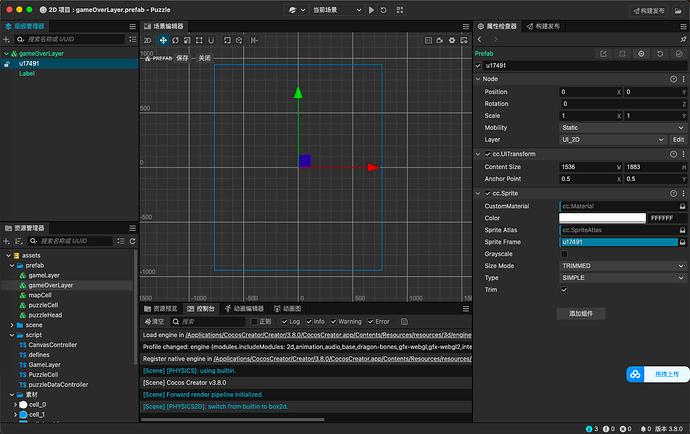Open the cc.Sprite component settings gear
Image resolution: width=690 pixels, height=434 pixels.
681,192
